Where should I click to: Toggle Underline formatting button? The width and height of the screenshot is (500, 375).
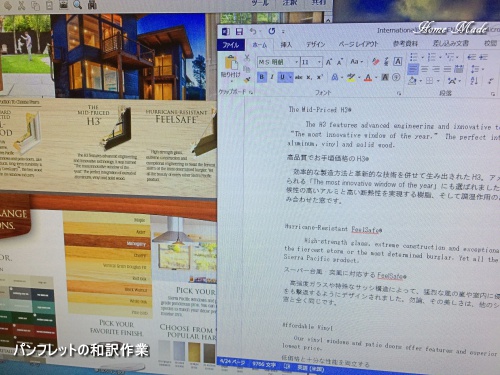pos(283,77)
